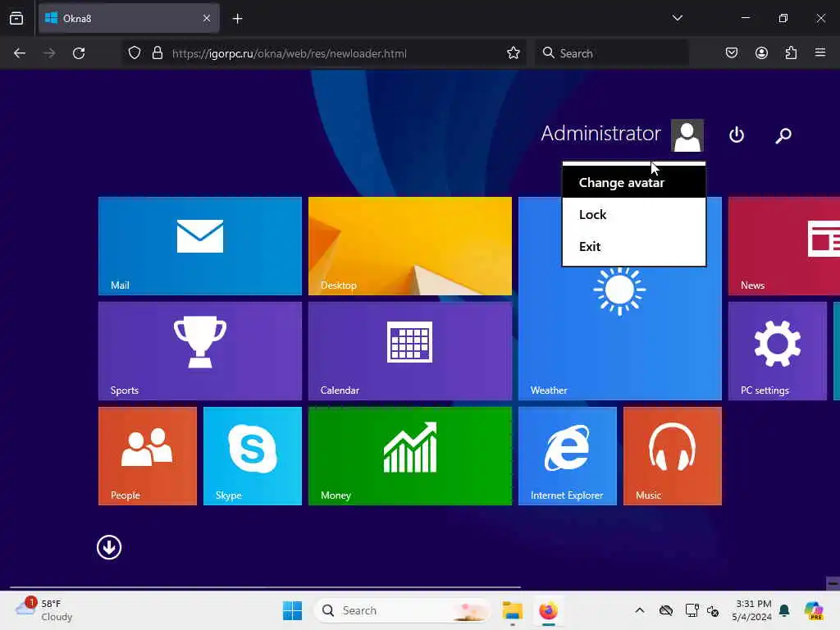Reload the current page

click(x=79, y=53)
